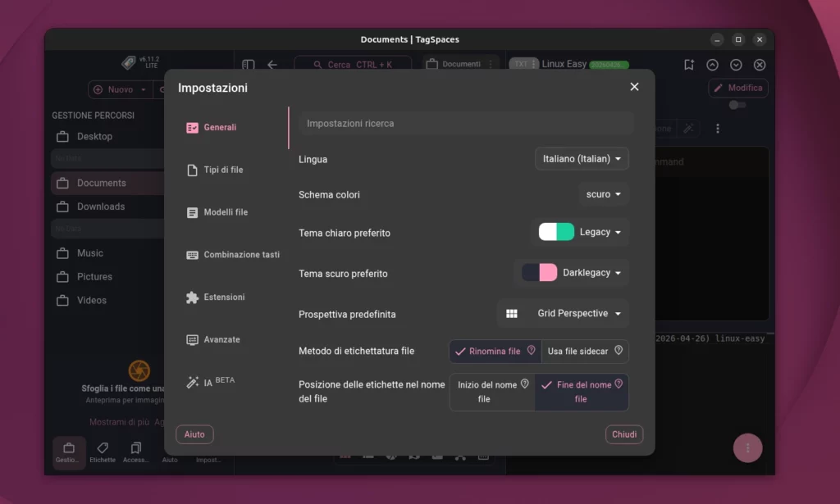Click the bookmark icon next to Linux Easy
The image size is (840, 504).
point(688,64)
